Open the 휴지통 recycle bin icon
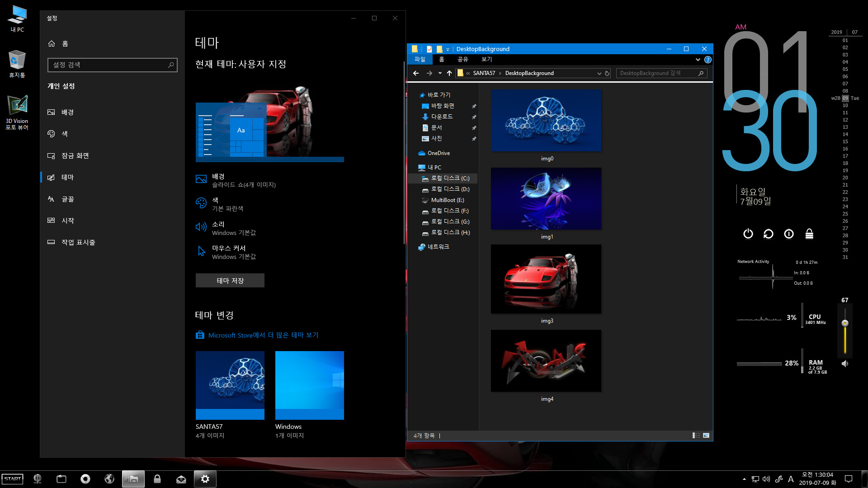The height and width of the screenshot is (488, 868). [x=17, y=64]
